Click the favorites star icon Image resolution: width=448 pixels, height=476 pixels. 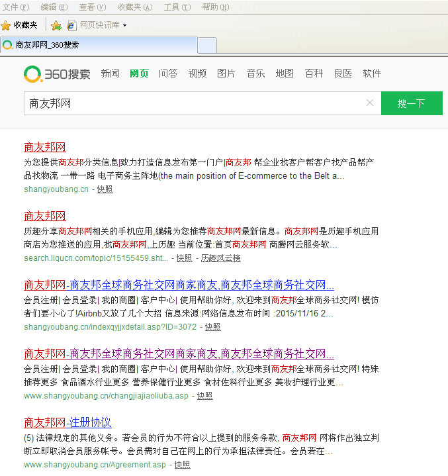(6, 25)
